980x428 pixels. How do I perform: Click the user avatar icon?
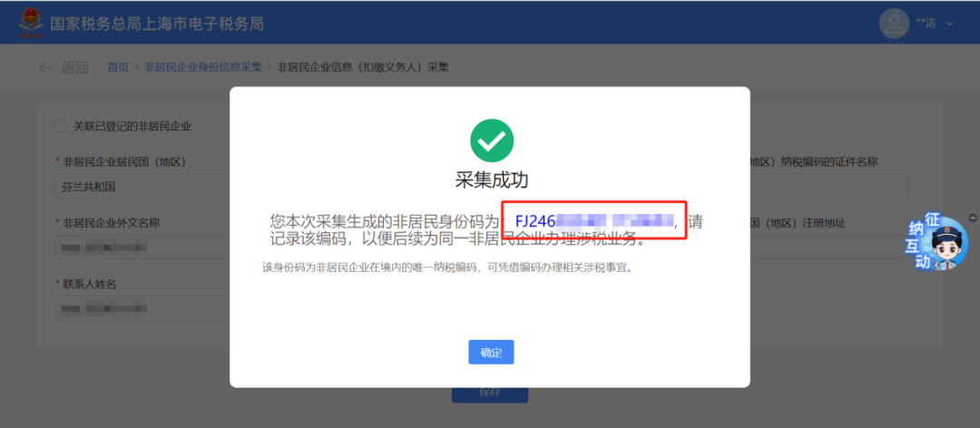click(x=894, y=24)
